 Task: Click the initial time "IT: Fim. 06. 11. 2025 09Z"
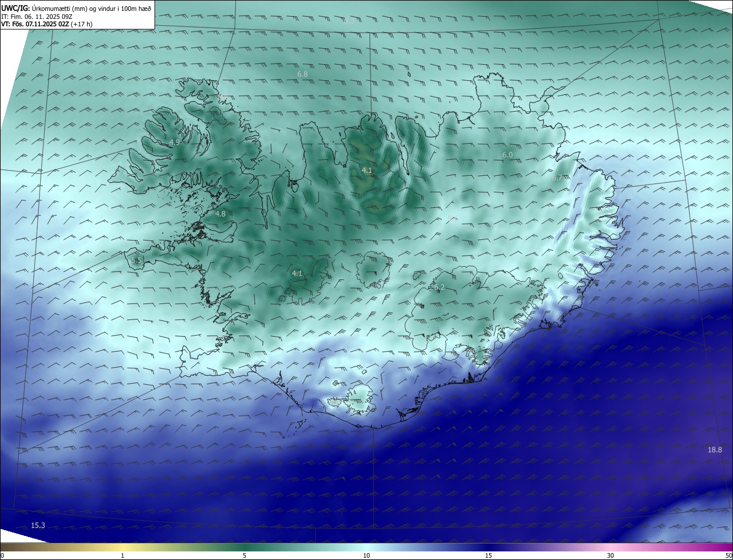click(37, 17)
